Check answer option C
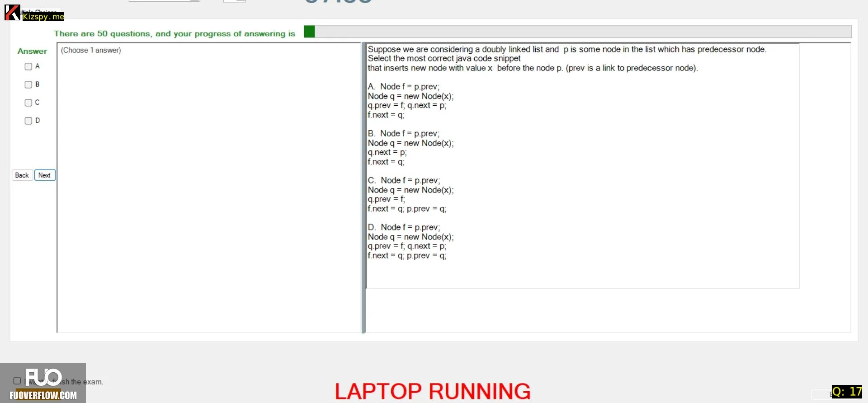The width and height of the screenshot is (868, 403). (x=28, y=103)
